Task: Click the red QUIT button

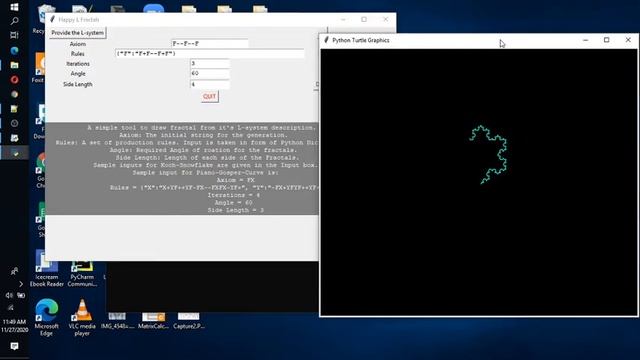Action: [209, 97]
